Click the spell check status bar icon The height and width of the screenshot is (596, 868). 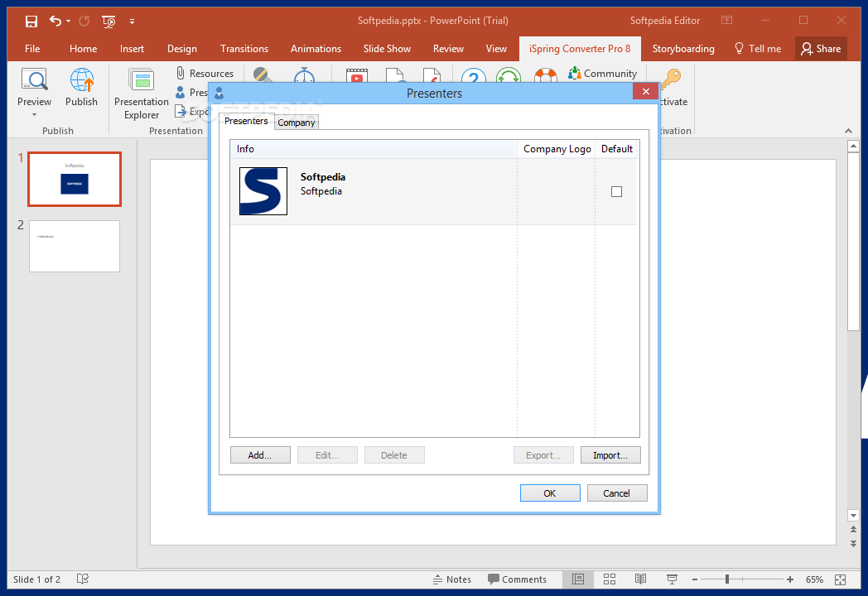pyautogui.click(x=83, y=579)
